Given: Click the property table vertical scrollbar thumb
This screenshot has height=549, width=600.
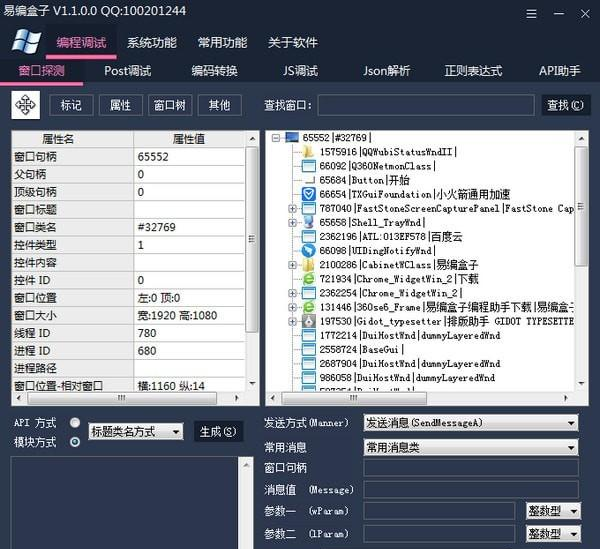Looking at the screenshot, I should (252, 239).
